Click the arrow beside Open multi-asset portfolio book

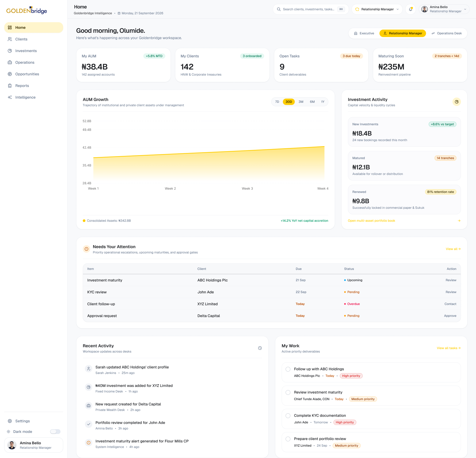pos(459,221)
